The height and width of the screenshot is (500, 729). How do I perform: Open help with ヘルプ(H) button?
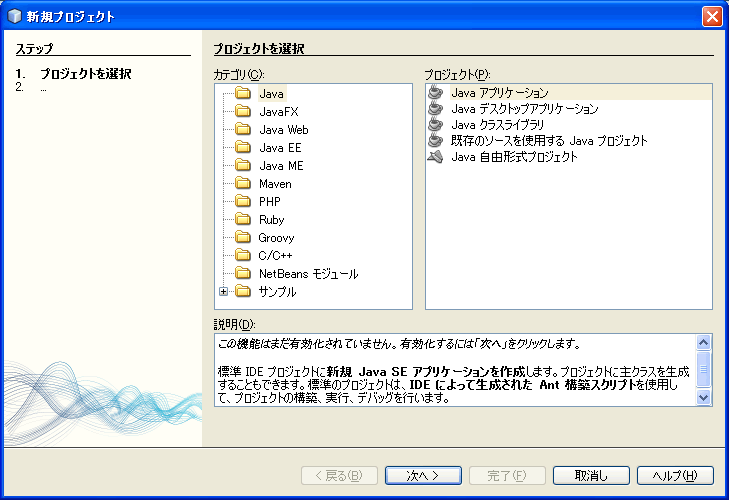[x=675, y=475]
